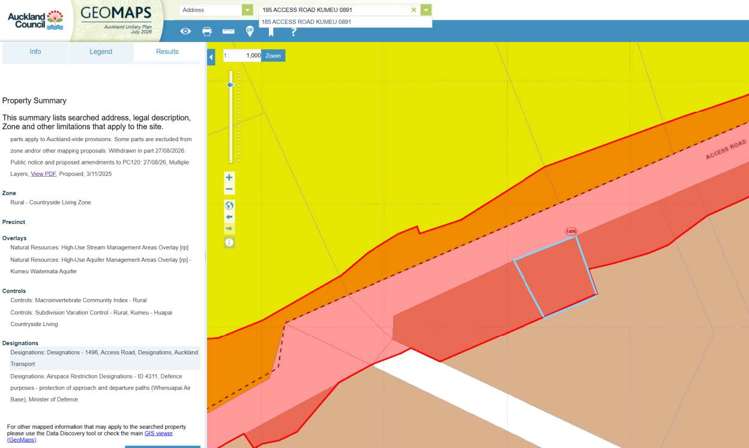This screenshot has height=448, width=749.
Task: Click the zoom level slider handle
Action: pos(230,85)
